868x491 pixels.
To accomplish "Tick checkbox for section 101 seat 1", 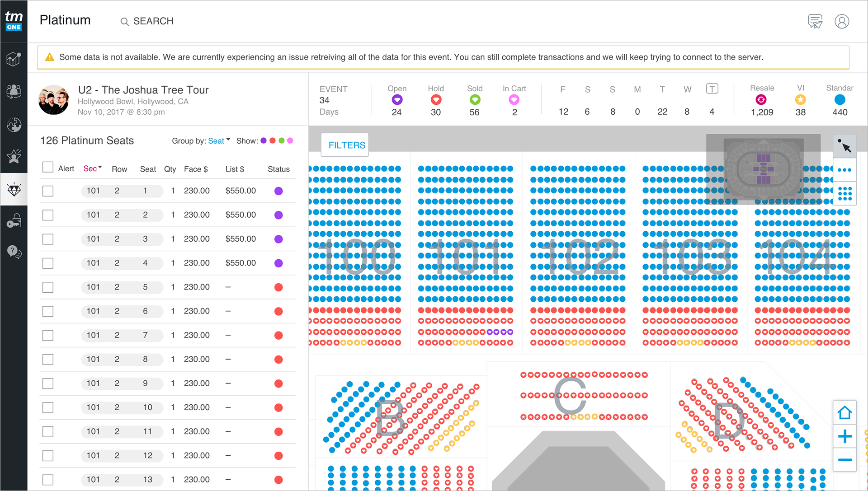I will (x=48, y=191).
